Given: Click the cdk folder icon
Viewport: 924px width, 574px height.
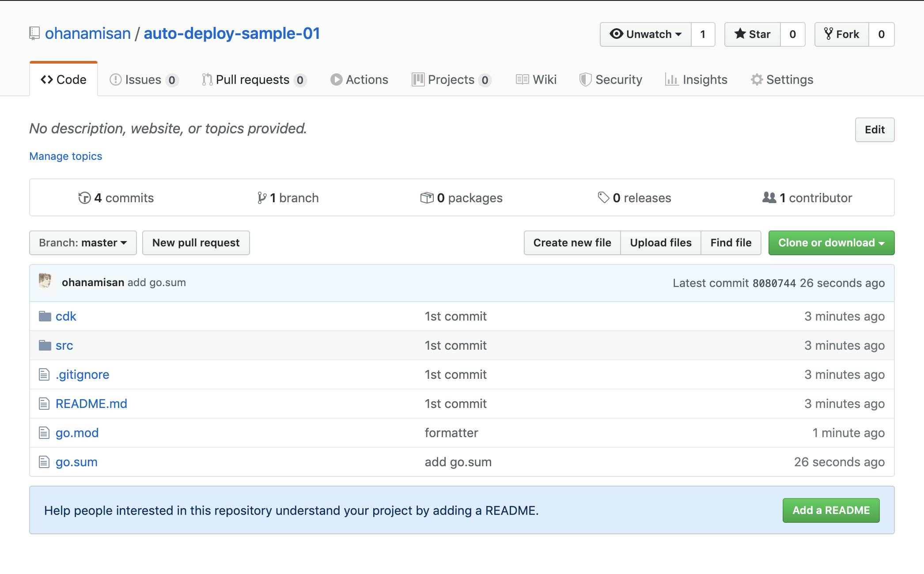Looking at the screenshot, I should (x=45, y=316).
